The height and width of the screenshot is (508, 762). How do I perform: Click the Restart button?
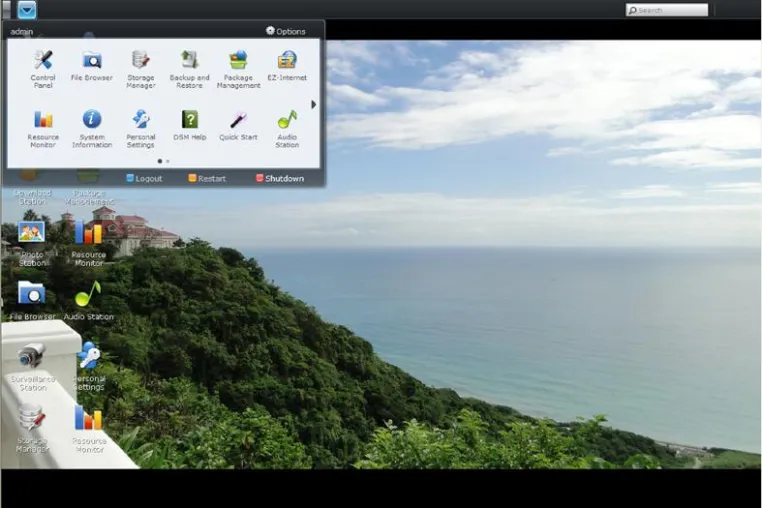coord(207,178)
